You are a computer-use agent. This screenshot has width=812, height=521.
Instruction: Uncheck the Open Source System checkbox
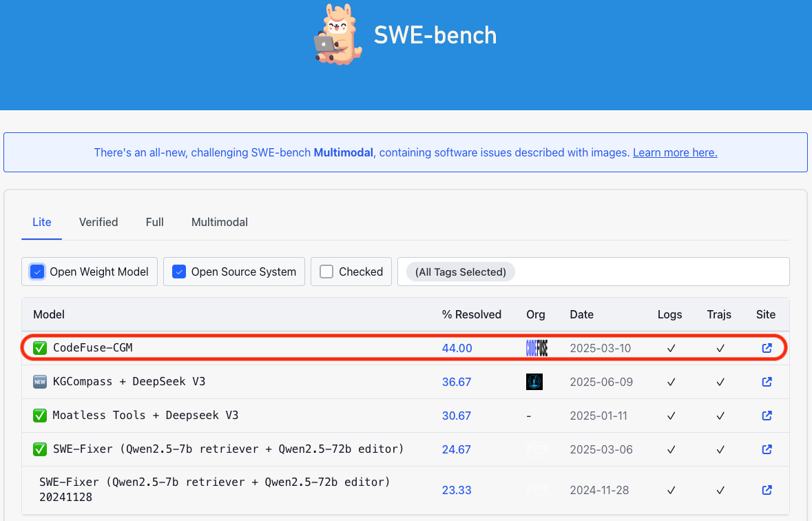tap(178, 272)
